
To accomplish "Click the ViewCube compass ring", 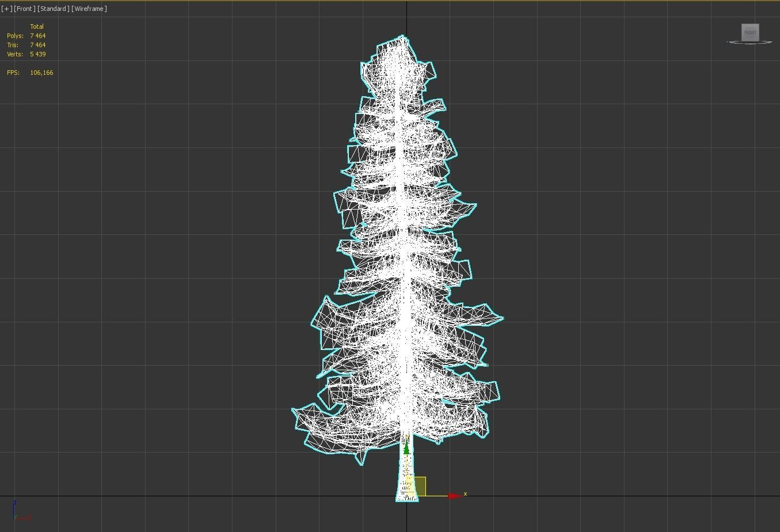I will click(749, 43).
